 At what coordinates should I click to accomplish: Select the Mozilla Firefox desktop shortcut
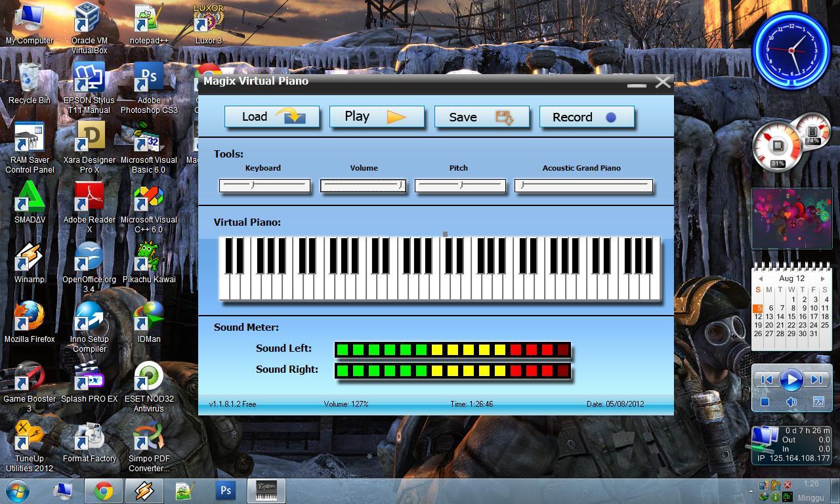click(30, 322)
